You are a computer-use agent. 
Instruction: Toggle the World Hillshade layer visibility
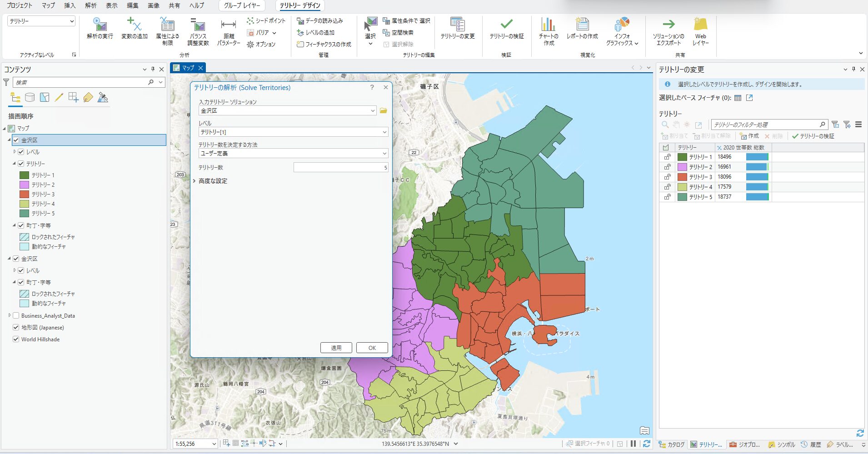tap(16, 339)
